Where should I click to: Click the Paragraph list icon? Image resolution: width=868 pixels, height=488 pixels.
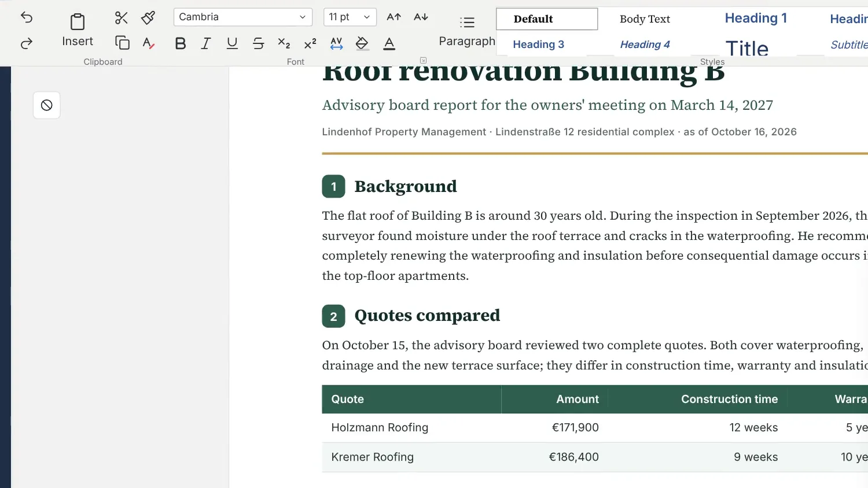pos(468,23)
